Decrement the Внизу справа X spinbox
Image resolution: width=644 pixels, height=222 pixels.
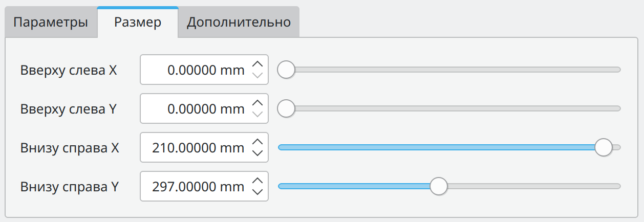tap(257, 152)
